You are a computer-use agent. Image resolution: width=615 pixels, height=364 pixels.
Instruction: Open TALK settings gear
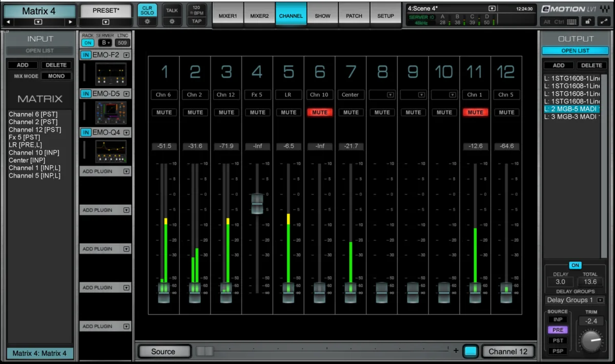point(172,22)
